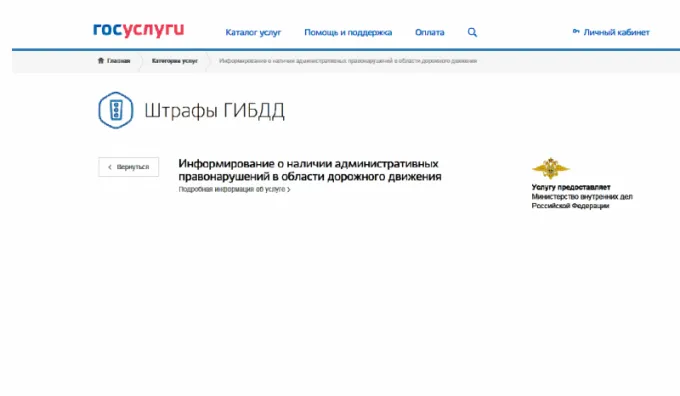Open the Каталог услуг menu
Image resolution: width=680 pixels, height=396 pixels.
(253, 33)
